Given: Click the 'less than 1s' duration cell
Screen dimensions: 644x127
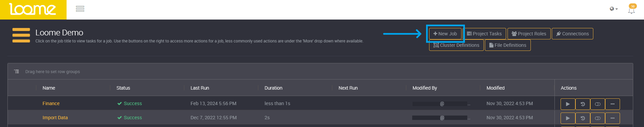Looking at the screenshot, I should click(277, 103).
